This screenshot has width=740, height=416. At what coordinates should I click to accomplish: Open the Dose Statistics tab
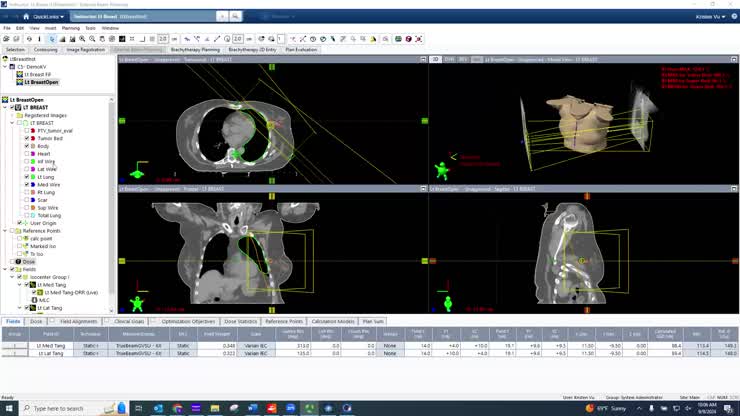click(240, 322)
